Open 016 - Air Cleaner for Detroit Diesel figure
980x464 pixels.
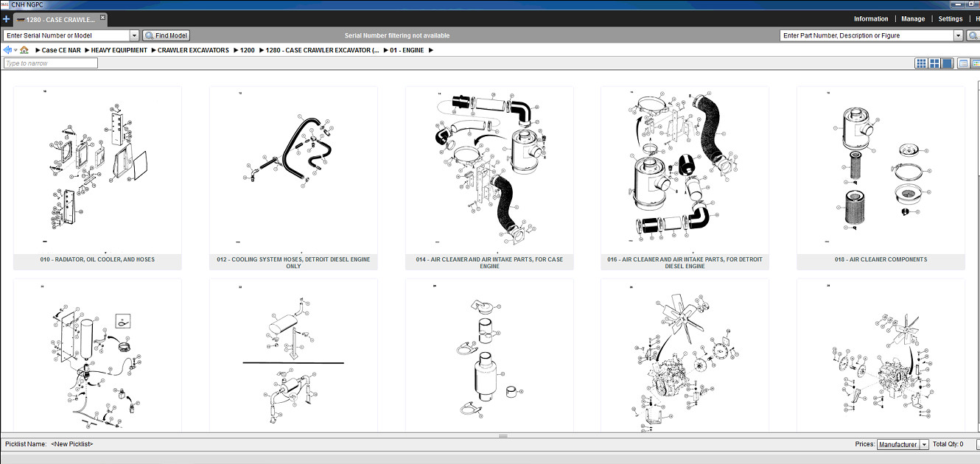pos(685,170)
